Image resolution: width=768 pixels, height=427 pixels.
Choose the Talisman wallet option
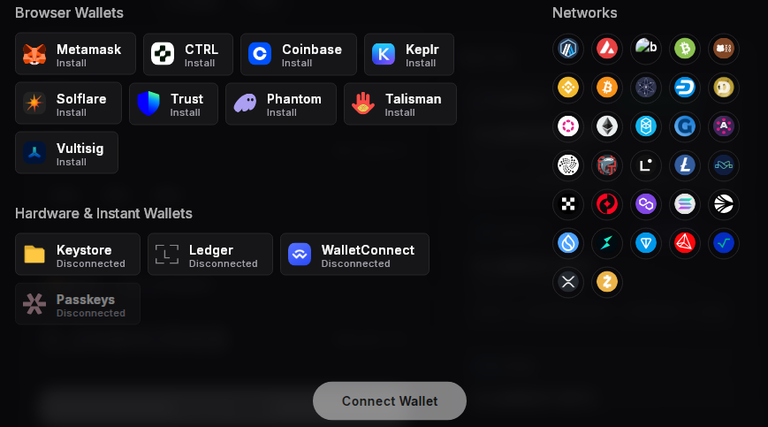coord(400,104)
